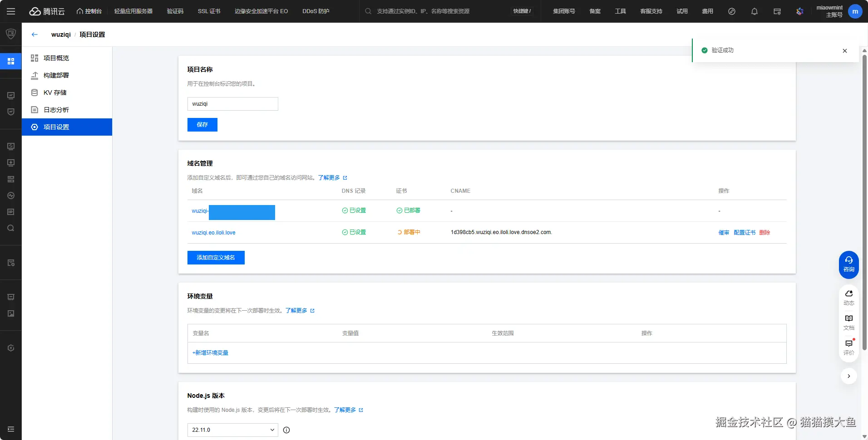Open 验证码 in top navigation
Screen dimensions: 868x440
pos(175,11)
